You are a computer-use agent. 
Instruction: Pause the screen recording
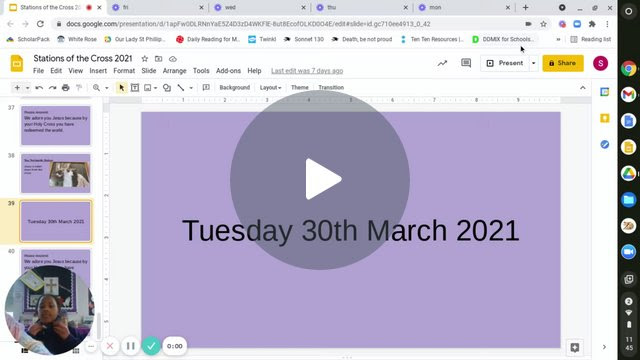click(x=131, y=346)
